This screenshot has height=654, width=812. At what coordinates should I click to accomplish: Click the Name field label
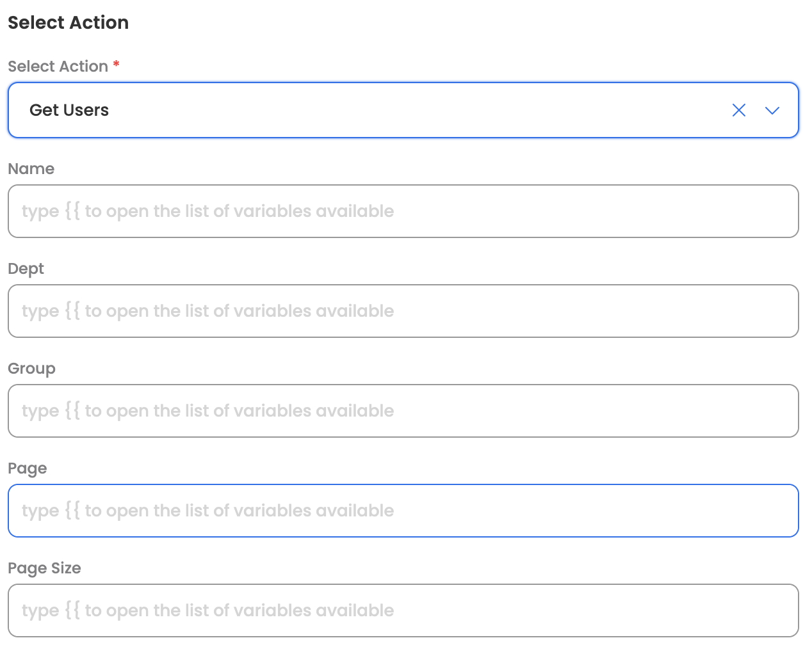31,169
